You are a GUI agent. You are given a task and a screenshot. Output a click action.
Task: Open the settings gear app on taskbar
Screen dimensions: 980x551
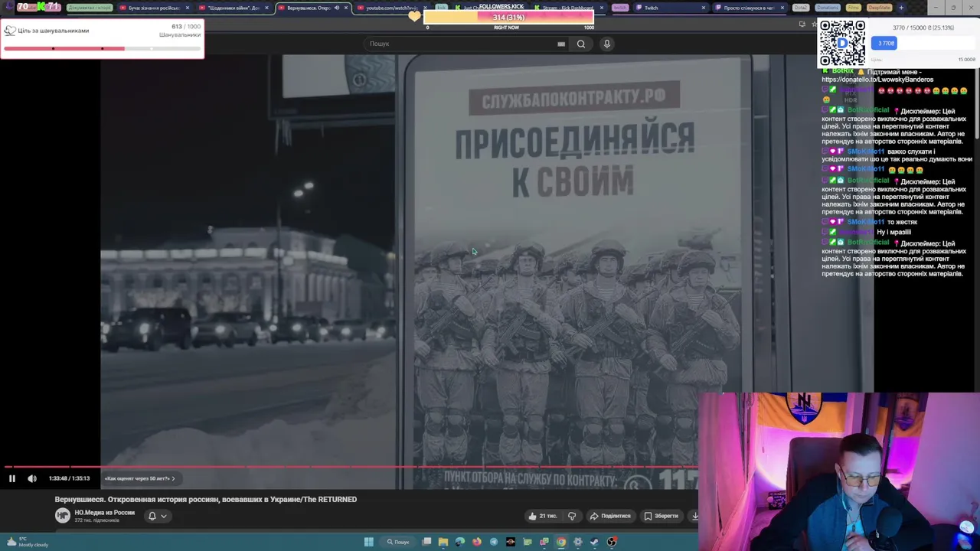coord(578,542)
